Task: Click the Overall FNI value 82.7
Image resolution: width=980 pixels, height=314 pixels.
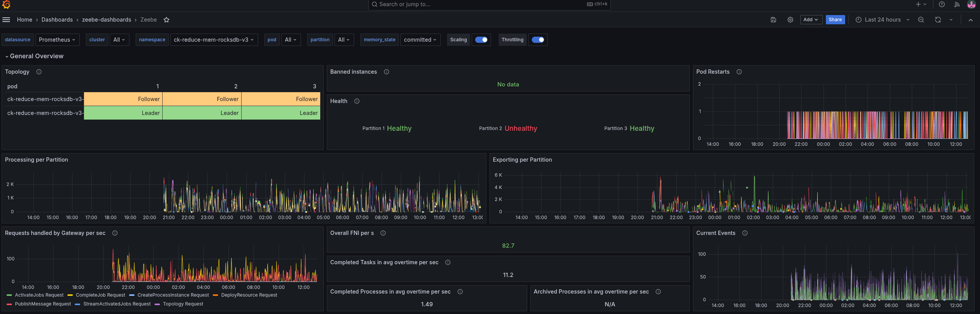Action: click(x=508, y=246)
